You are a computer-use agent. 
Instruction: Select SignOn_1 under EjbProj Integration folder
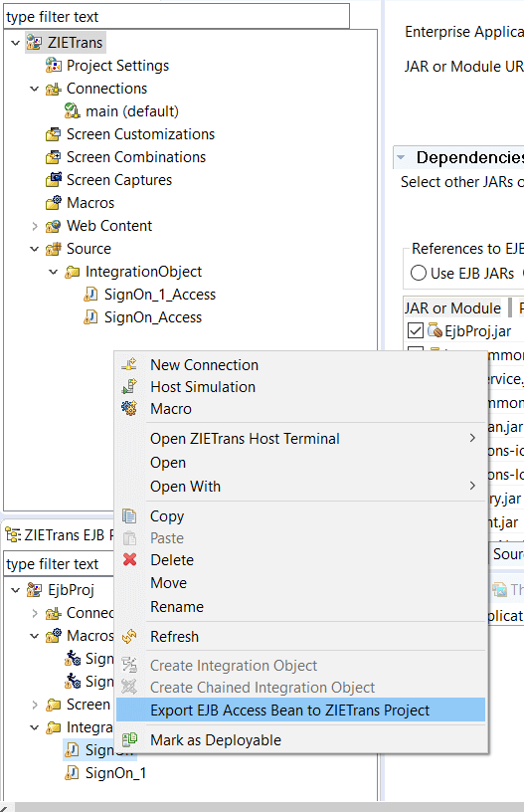pyautogui.click(x=115, y=772)
